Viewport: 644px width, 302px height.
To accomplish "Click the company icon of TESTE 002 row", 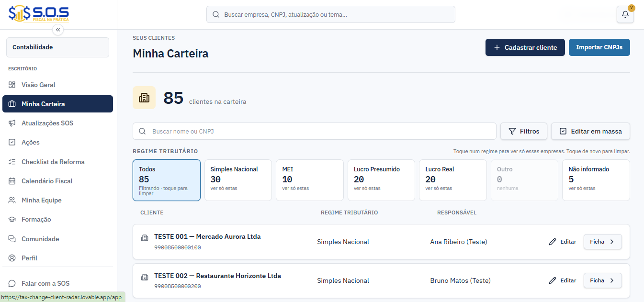I will [x=145, y=277].
